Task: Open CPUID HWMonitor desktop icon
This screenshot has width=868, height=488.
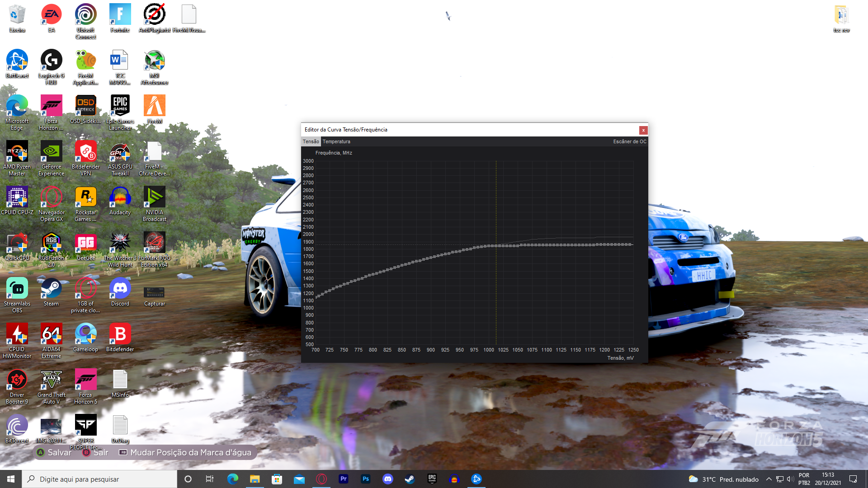Action: (17, 341)
